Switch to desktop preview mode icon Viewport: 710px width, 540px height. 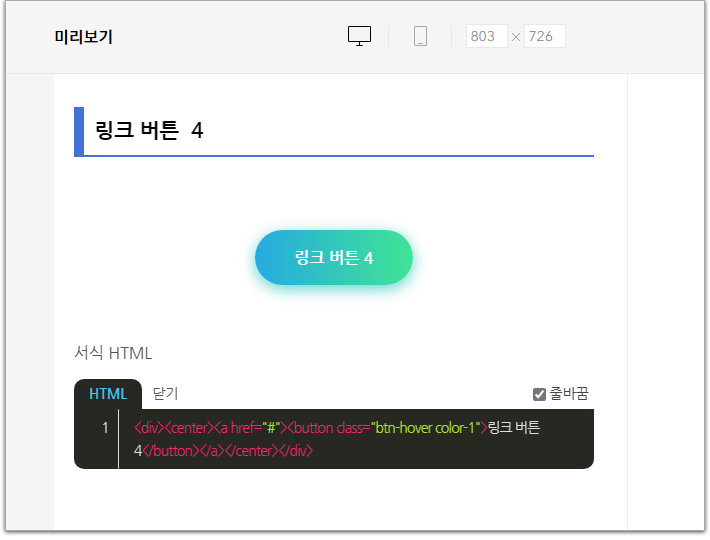coord(359,36)
